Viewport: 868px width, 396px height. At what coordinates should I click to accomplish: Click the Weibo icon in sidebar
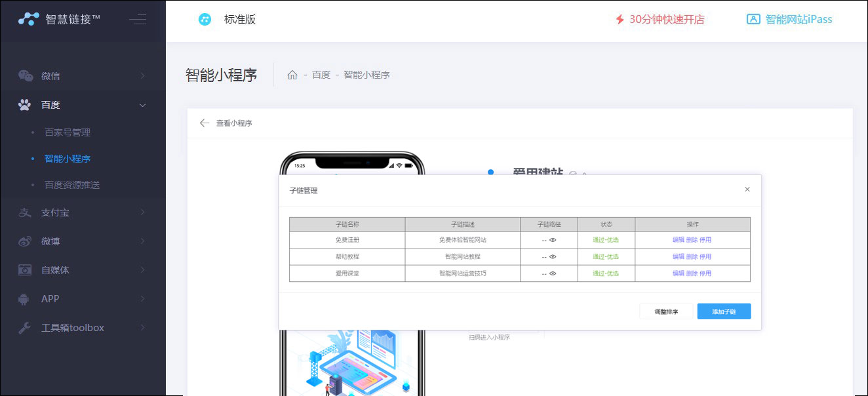pos(25,241)
